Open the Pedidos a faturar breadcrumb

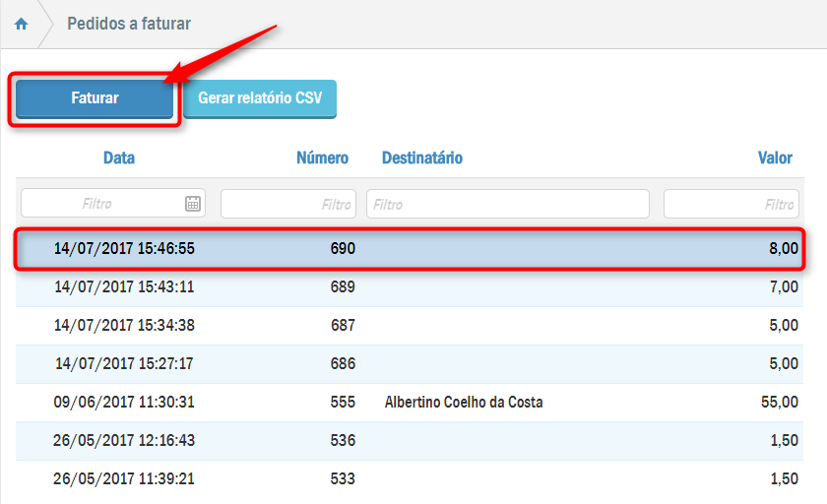pyautogui.click(x=129, y=24)
